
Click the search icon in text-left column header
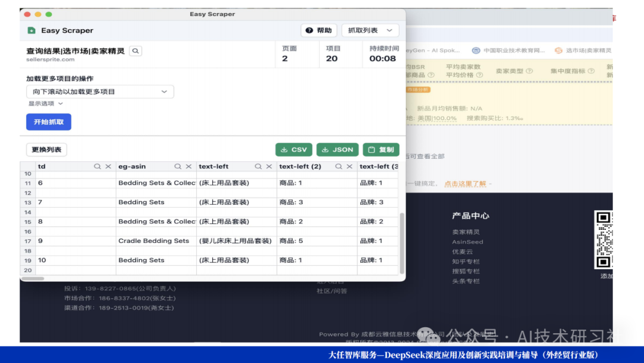tap(258, 167)
